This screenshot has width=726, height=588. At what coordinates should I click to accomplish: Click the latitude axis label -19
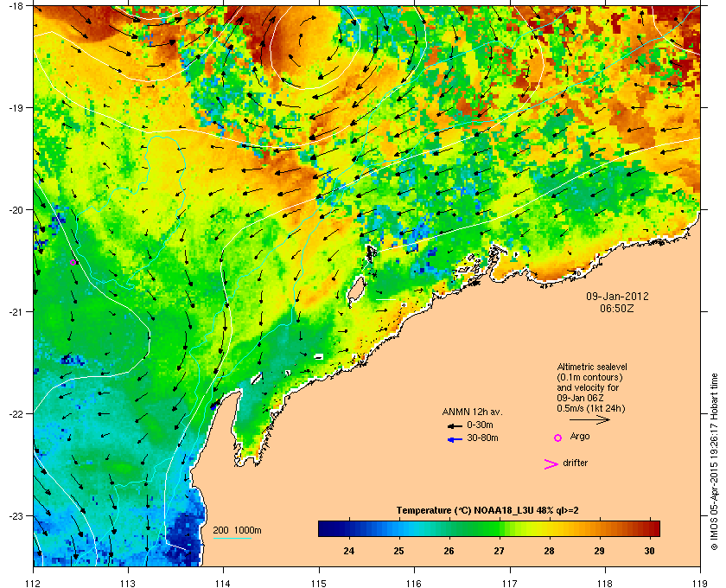pos(15,108)
